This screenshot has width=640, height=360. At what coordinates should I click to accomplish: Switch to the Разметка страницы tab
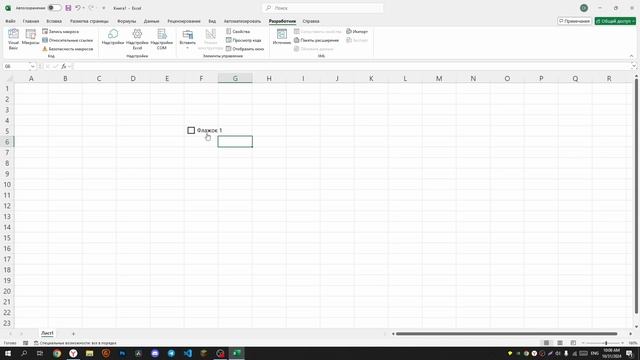pyautogui.click(x=89, y=21)
